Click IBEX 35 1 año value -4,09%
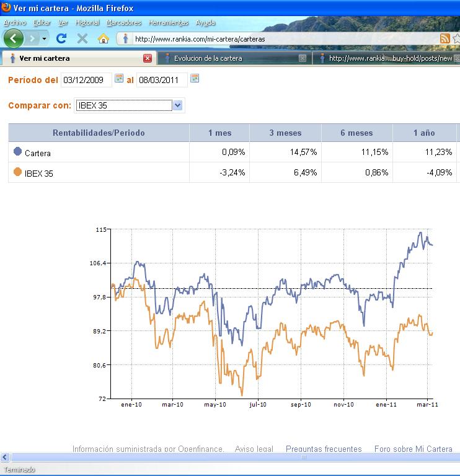Viewport: 460px width, 476px height. (440, 172)
